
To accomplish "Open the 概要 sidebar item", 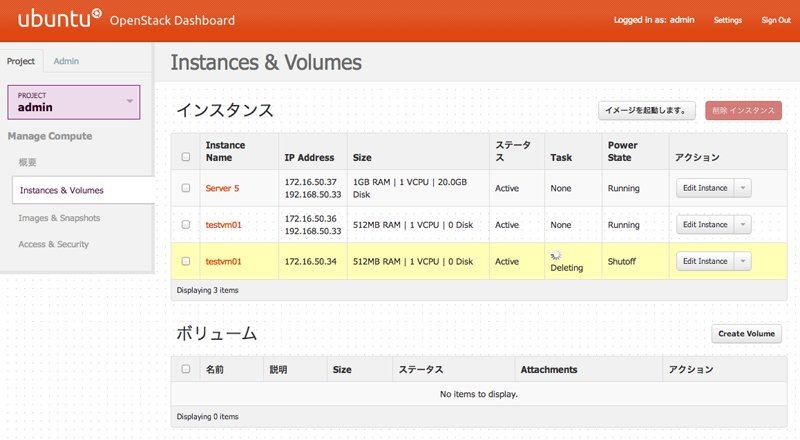I will pyautogui.click(x=28, y=162).
